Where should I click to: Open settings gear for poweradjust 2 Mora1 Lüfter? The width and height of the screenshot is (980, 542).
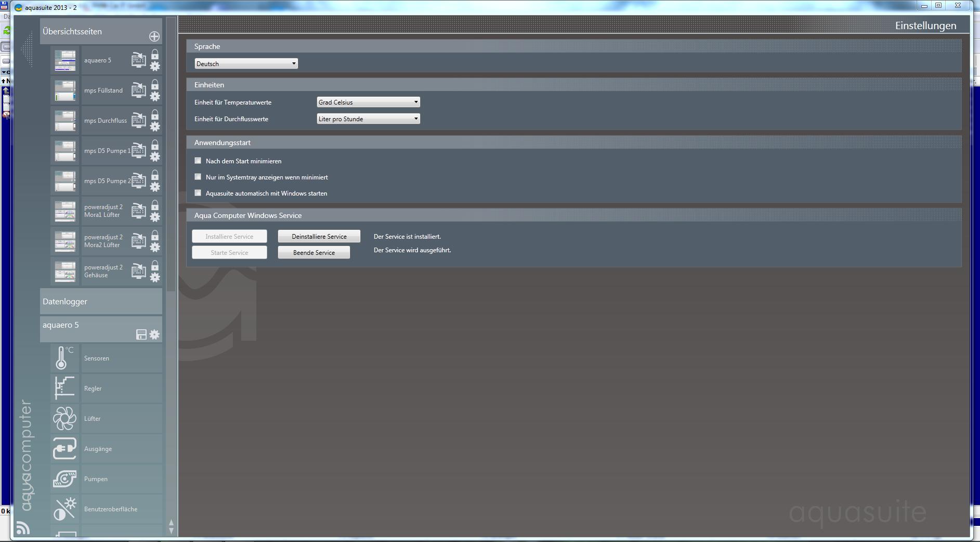point(155,217)
